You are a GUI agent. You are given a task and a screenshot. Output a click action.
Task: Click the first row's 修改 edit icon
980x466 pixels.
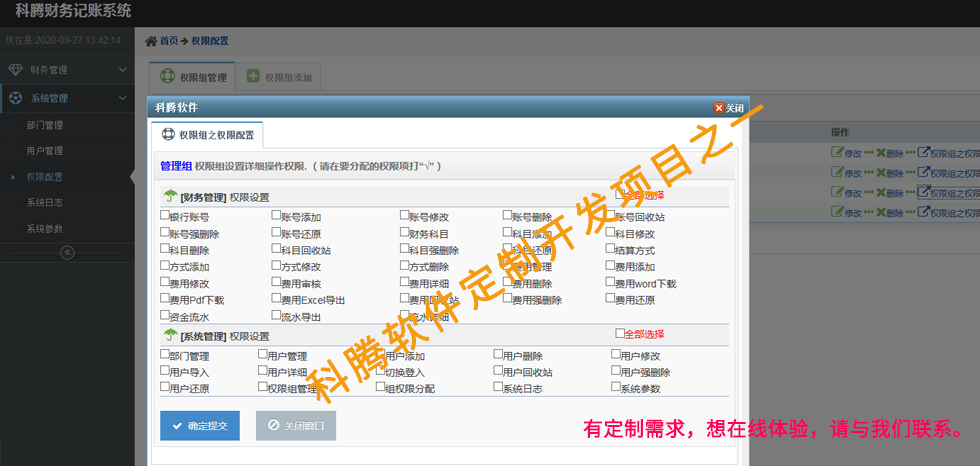point(836,152)
